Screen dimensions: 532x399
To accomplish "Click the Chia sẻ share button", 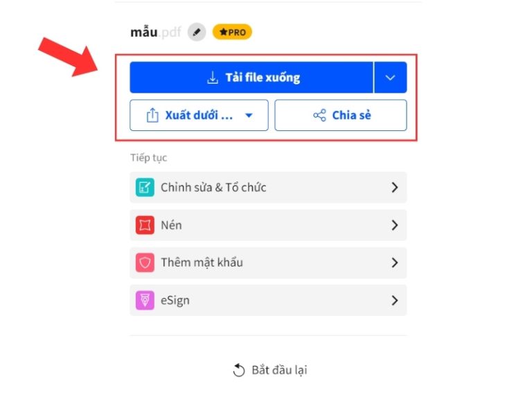I will click(341, 116).
